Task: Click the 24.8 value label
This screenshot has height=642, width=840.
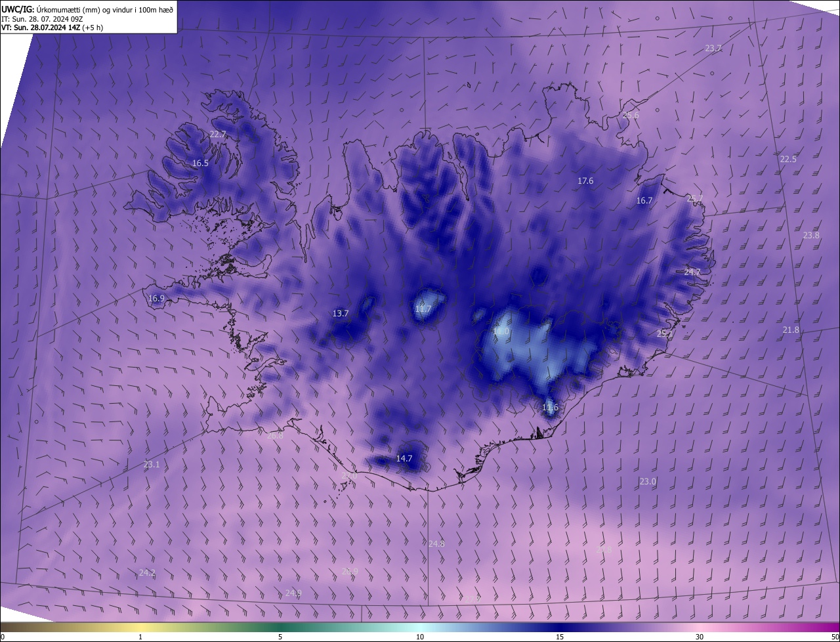Action: coord(436,544)
